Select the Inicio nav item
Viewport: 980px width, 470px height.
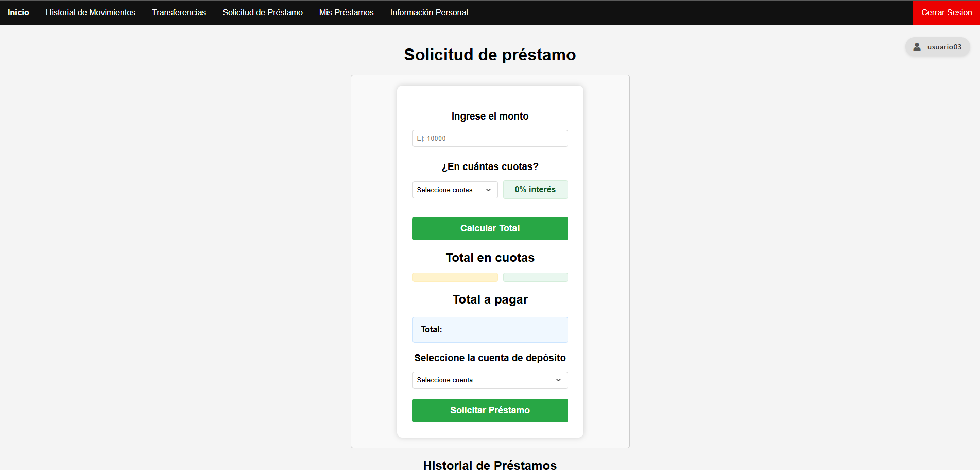click(19, 12)
